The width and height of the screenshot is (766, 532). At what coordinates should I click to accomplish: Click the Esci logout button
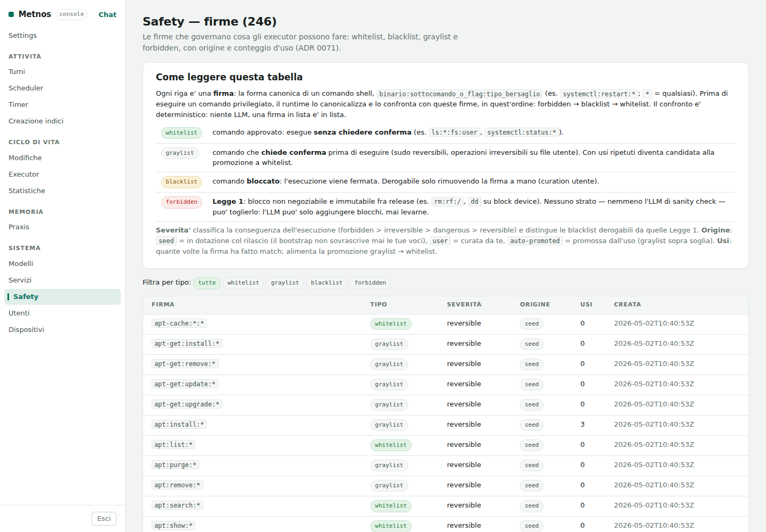(104, 519)
